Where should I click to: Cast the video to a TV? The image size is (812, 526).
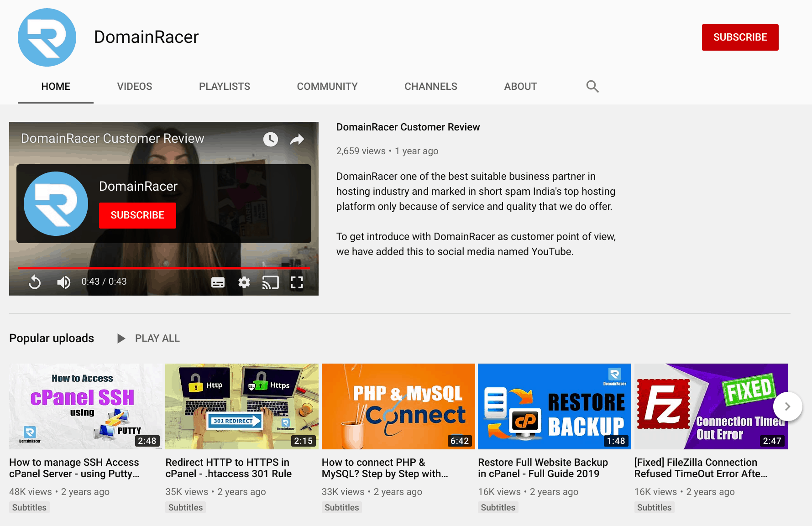[271, 282]
